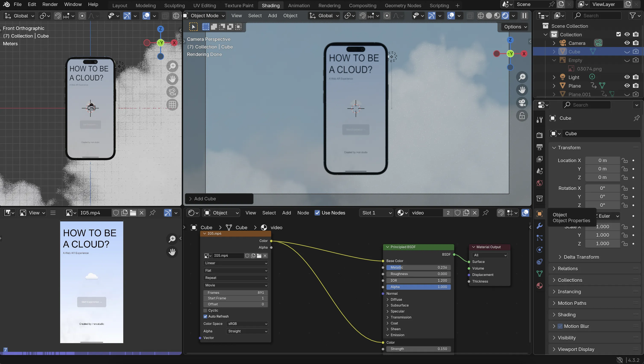644x364 pixels.
Task: Open the World Properties tab
Action: [x=539, y=183]
